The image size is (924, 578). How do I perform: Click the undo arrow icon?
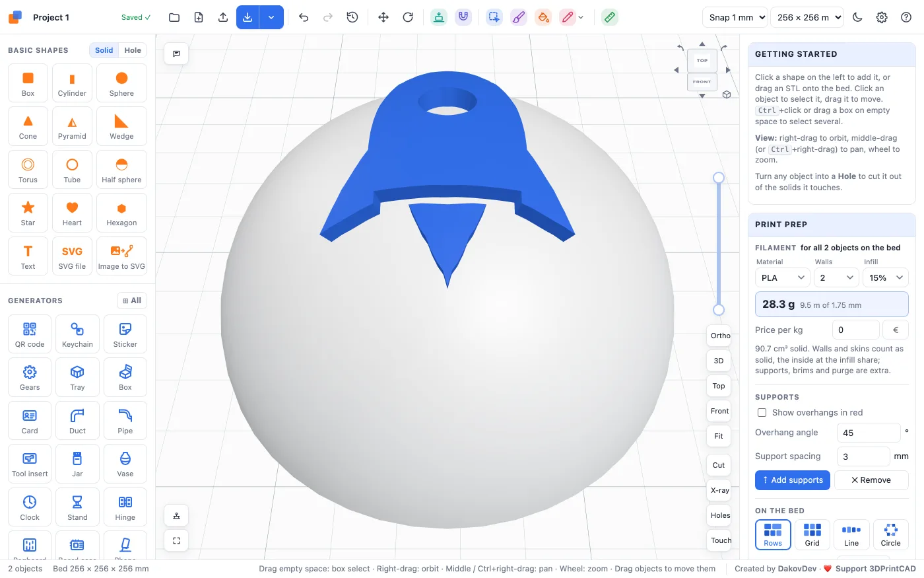[x=304, y=17]
